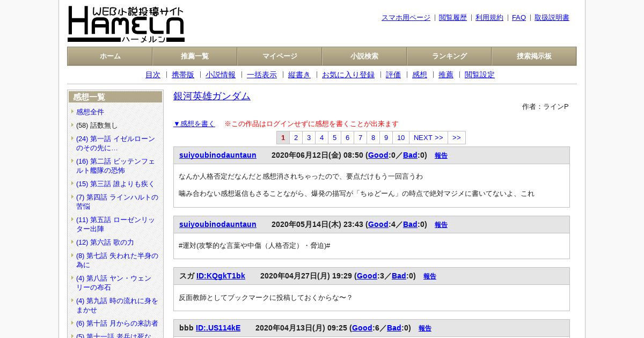Screen dimensions: 644x338
Task: Report スガ's review with 報告
Action: (x=430, y=276)
